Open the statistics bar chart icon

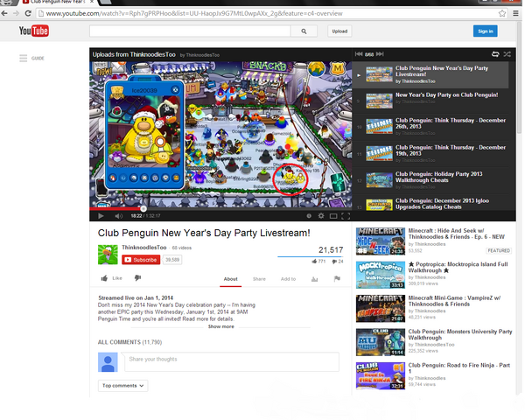[x=314, y=279]
